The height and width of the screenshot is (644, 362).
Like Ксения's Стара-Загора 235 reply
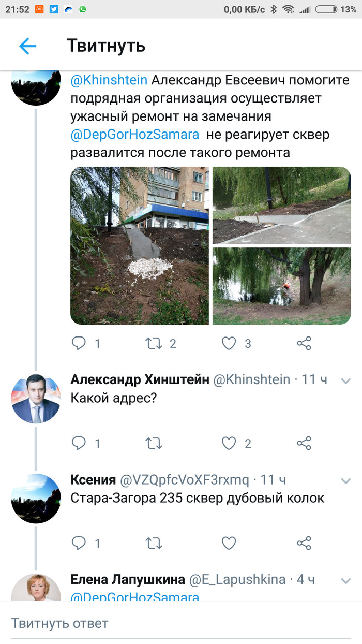[x=229, y=543]
